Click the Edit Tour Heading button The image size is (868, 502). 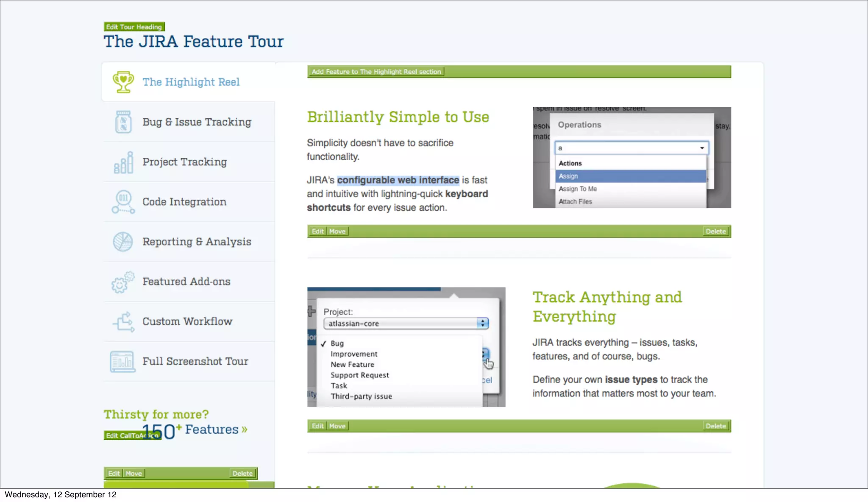[134, 27]
